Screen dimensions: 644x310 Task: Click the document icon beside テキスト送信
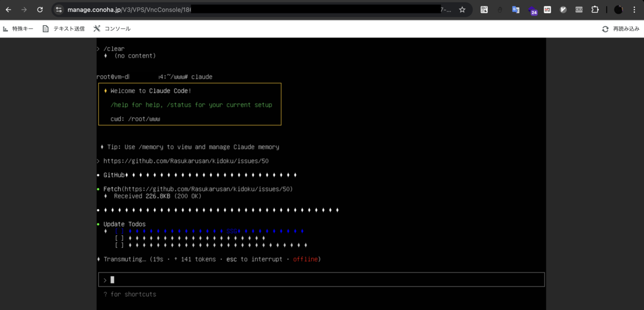pos(46,28)
